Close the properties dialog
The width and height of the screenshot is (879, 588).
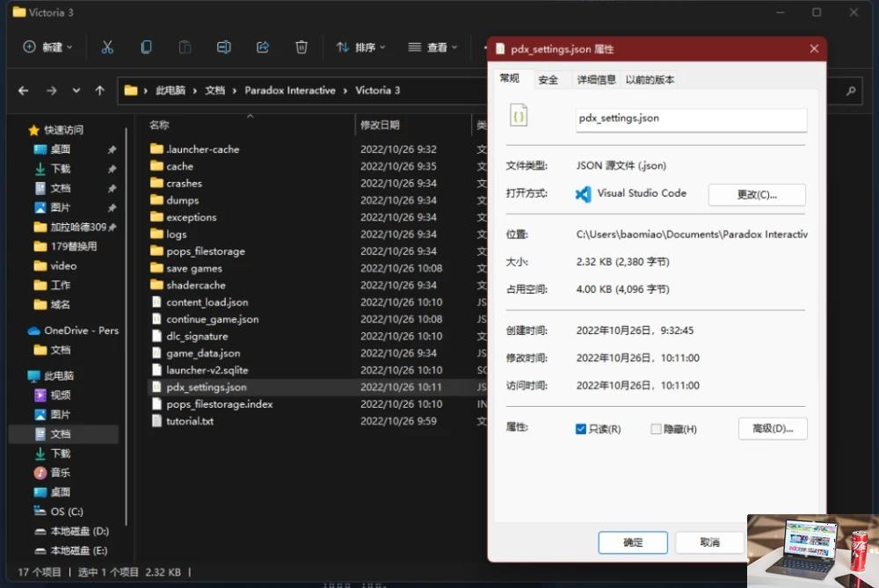814,48
